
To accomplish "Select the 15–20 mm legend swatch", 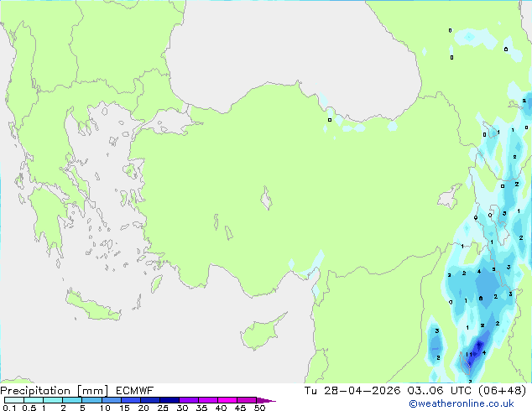I will [130, 400].
